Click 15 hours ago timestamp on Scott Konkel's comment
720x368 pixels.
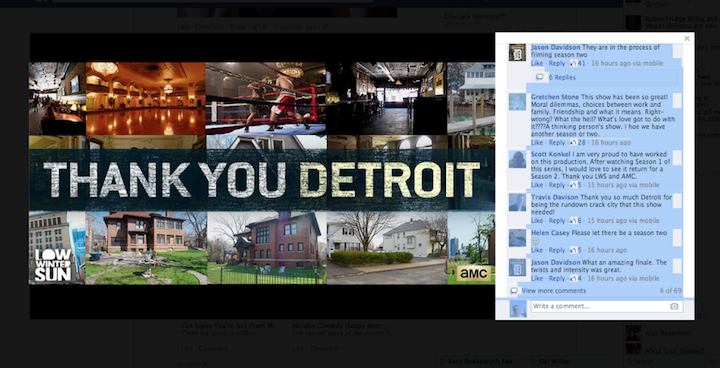click(x=607, y=185)
